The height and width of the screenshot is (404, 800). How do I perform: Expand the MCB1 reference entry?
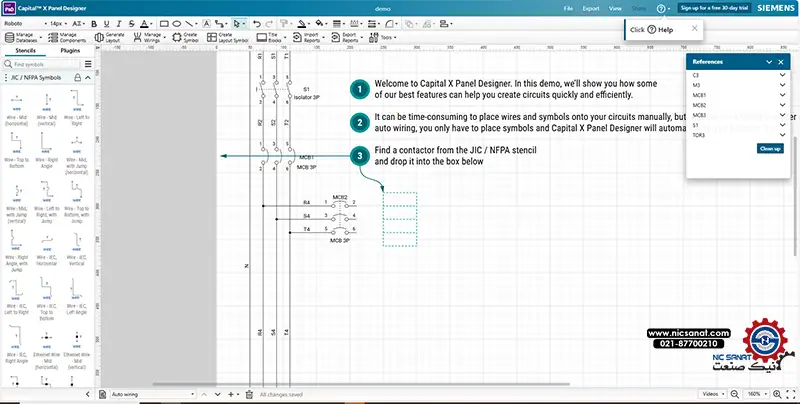(781, 95)
